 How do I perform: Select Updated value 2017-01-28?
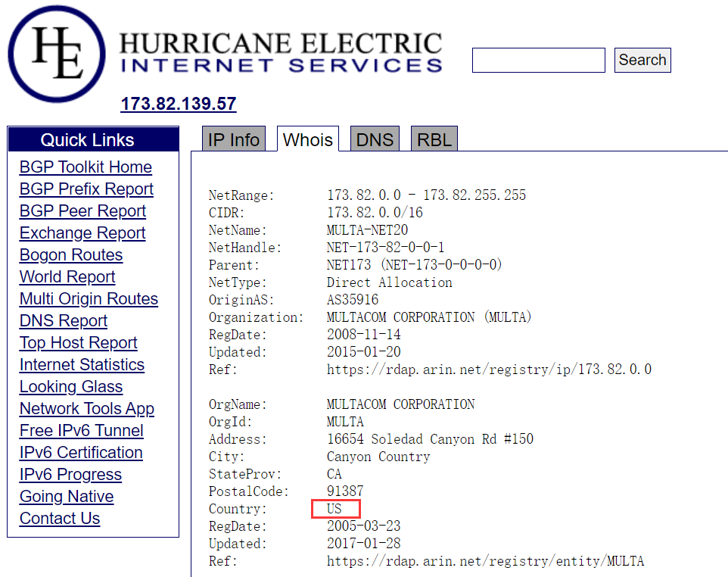(363, 544)
